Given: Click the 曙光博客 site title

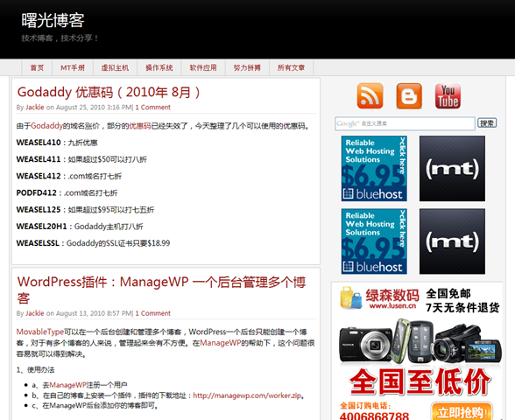Looking at the screenshot, I should [x=53, y=20].
